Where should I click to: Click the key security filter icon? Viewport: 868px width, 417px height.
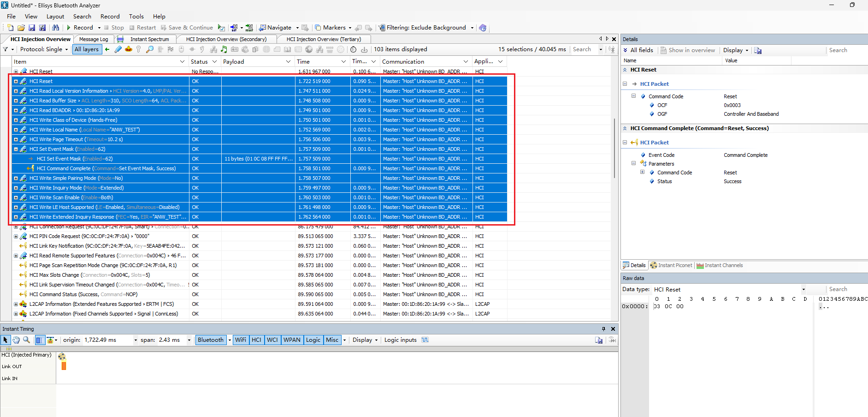point(139,49)
